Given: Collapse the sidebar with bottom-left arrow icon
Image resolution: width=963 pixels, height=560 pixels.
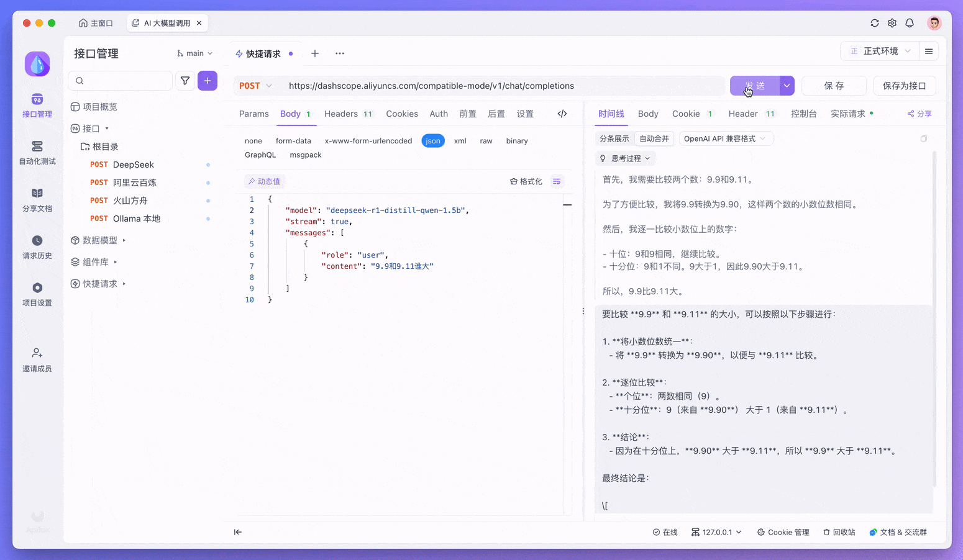Looking at the screenshot, I should coord(238,532).
